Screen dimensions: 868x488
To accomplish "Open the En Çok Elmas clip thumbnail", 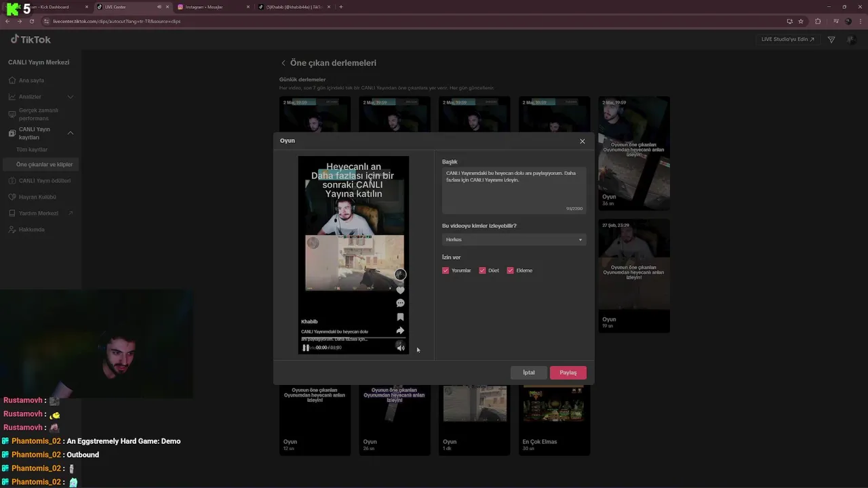I will tap(554, 419).
